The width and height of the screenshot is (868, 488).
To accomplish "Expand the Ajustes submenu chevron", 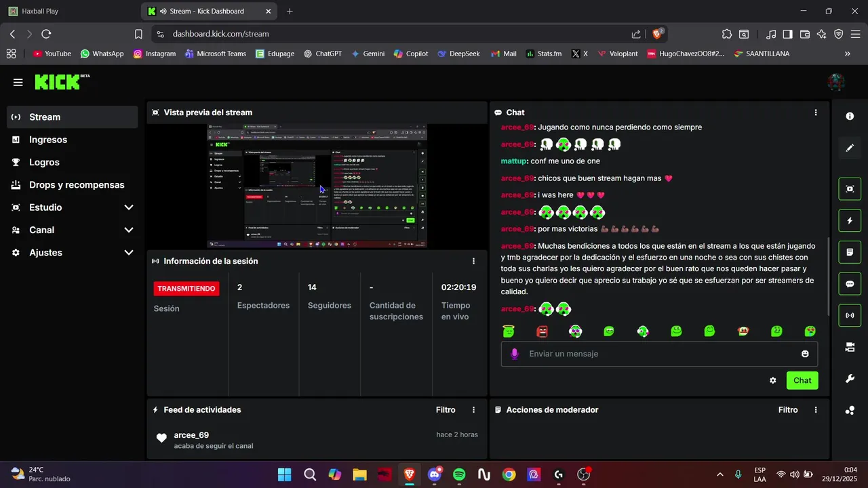I will [129, 252].
